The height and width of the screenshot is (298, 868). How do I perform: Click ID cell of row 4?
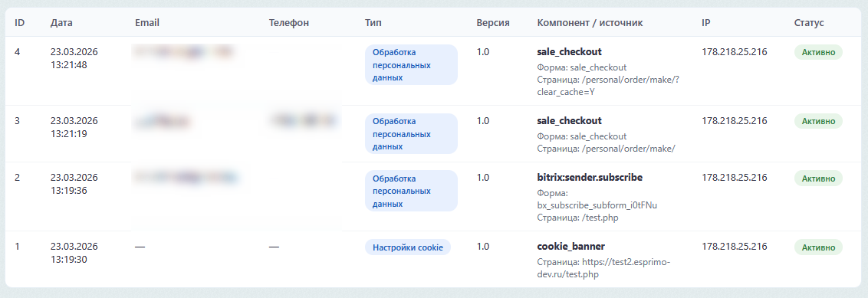coord(17,52)
